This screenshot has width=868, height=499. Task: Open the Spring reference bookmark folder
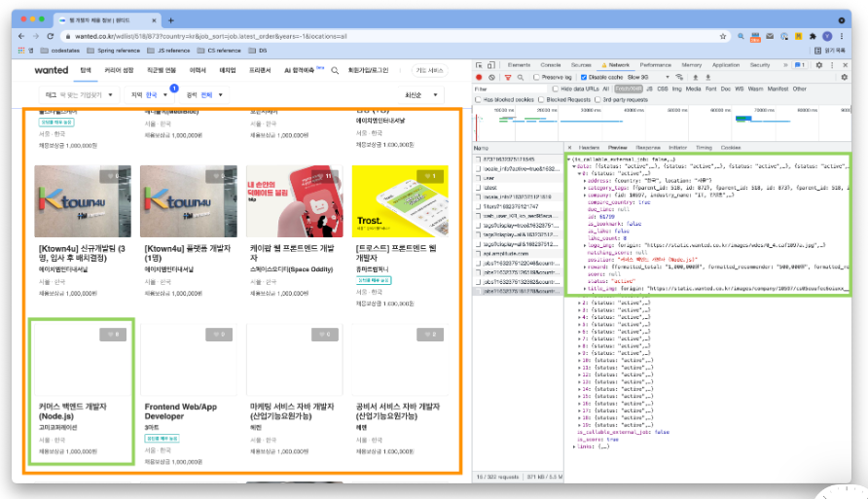tap(114, 51)
